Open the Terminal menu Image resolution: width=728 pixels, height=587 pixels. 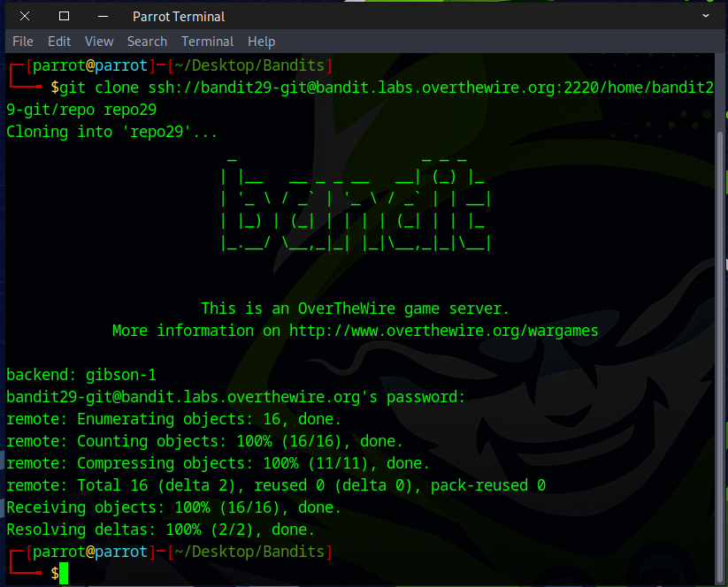pos(207,42)
